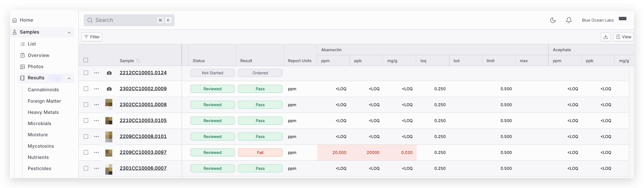Open the Heavy Metals results
The width and height of the screenshot is (644, 188).
click(x=43, y=112)
